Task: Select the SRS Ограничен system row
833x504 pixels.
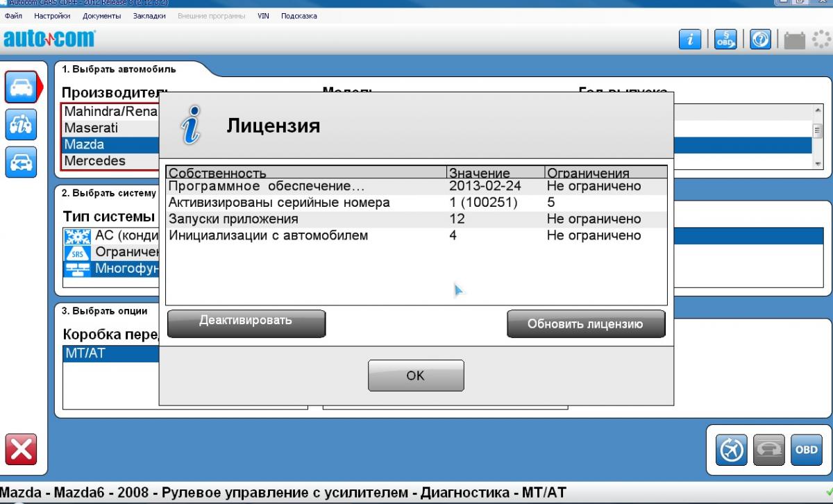Action: (x=111, y=253)
